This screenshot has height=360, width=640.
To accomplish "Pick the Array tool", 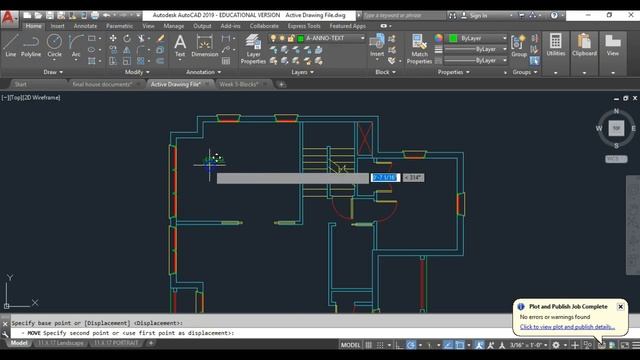I will (x=141, y=61).
